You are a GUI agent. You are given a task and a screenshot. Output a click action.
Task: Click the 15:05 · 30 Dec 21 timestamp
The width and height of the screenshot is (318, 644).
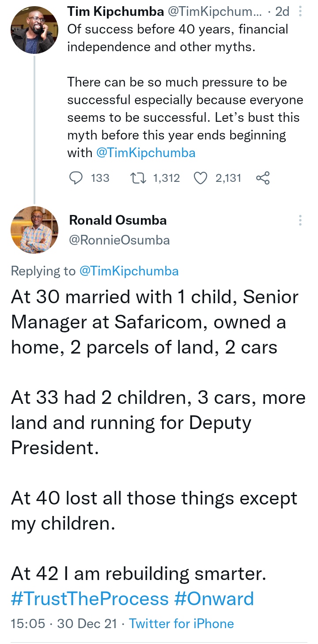tap(64, 623)
